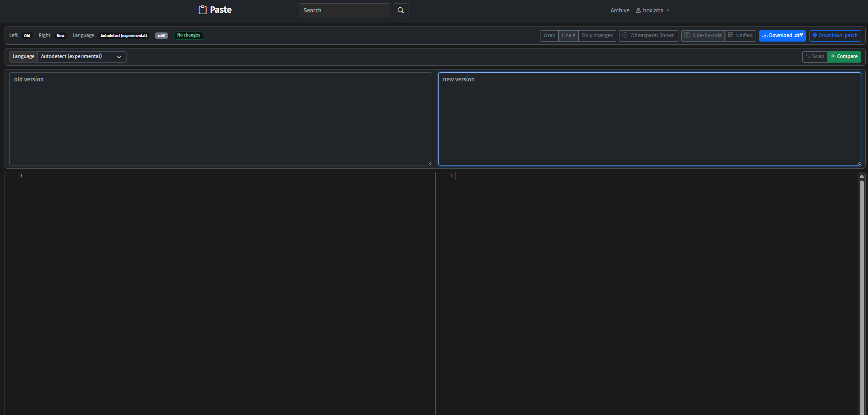Click the Download .patch button
The height and width of the screenshot is (415, 868).
(x=835, y=36)
